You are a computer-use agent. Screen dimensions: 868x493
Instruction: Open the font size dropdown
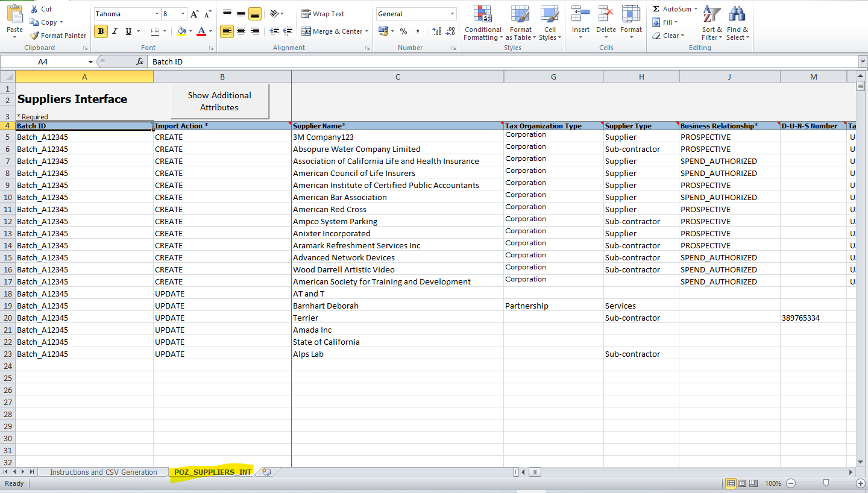(x=183, y=14)
